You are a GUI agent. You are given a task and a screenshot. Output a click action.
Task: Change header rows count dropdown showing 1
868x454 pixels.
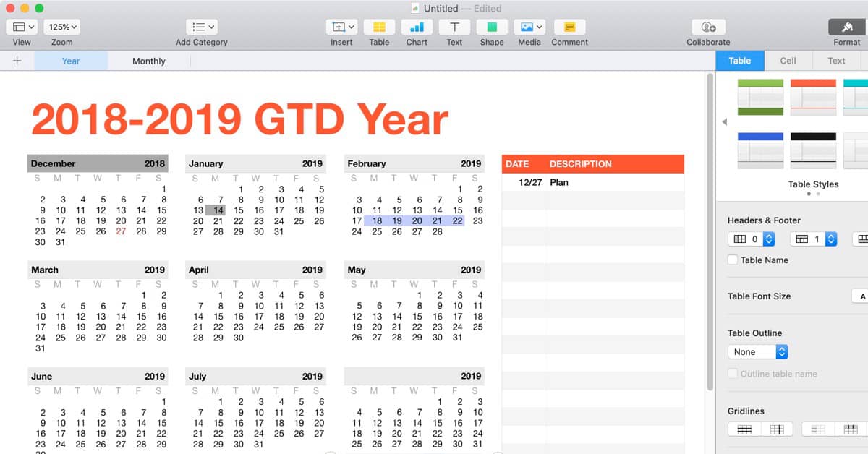point(814,239)
